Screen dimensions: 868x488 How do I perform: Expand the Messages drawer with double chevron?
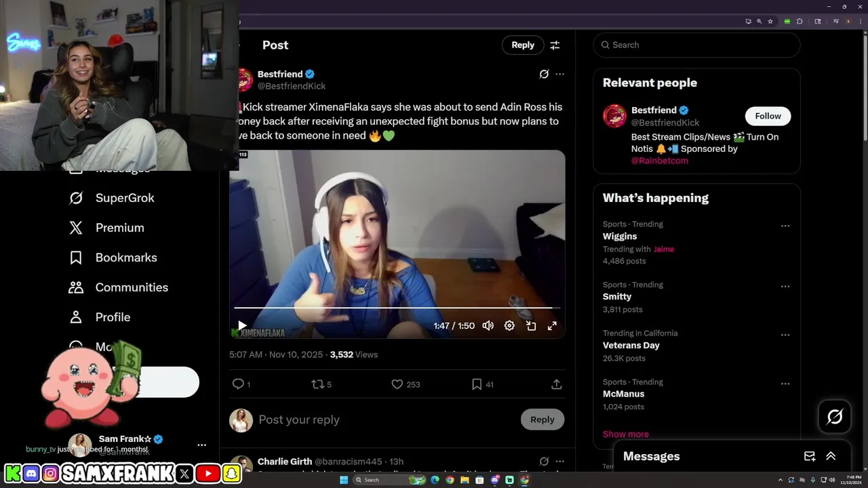point(831,456)
